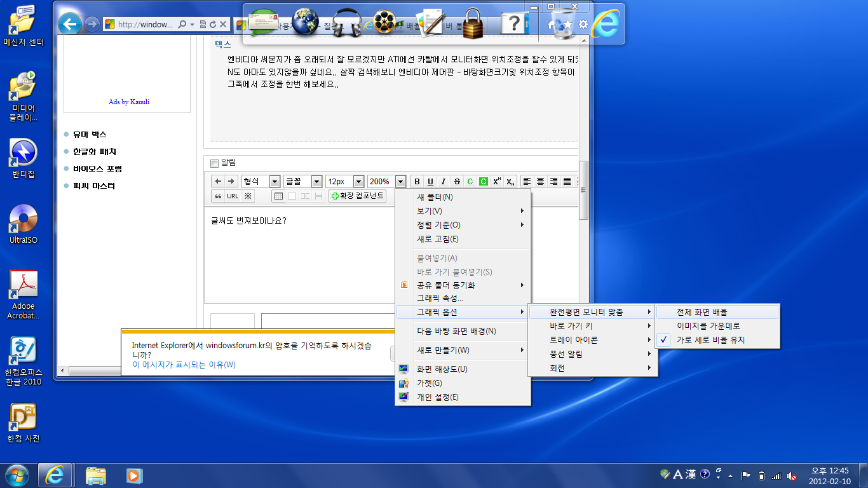Click the redo arrow in editor toolbar

coord(231,182)
